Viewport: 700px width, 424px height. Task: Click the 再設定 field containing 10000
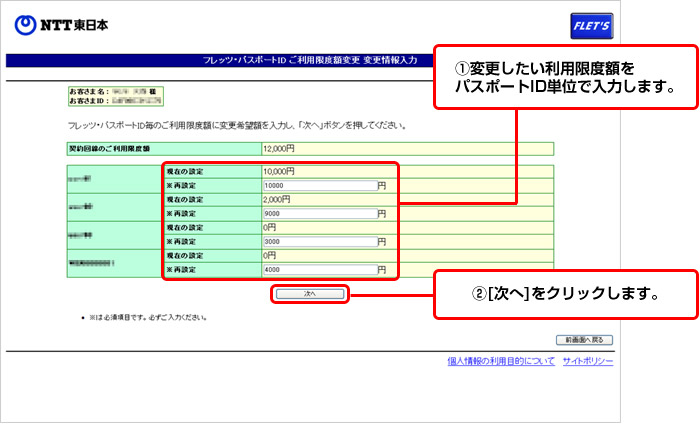(x=318, y=185)
